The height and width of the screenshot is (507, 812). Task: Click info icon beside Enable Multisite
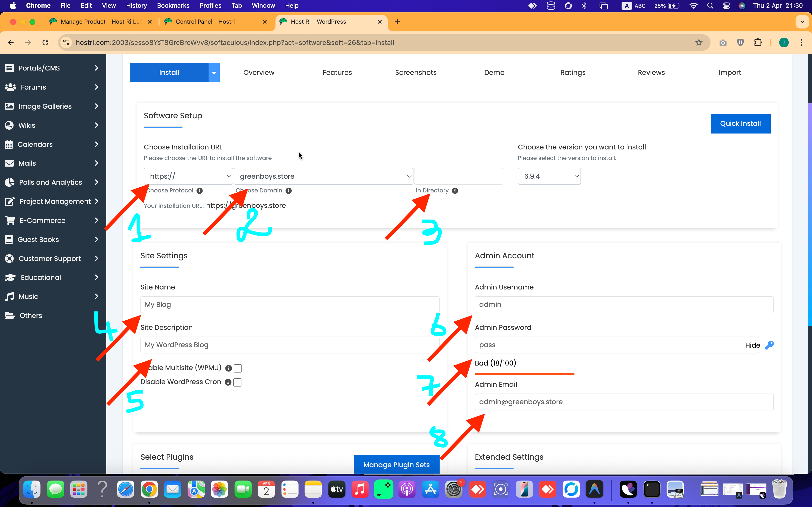[x=229, y=368]
